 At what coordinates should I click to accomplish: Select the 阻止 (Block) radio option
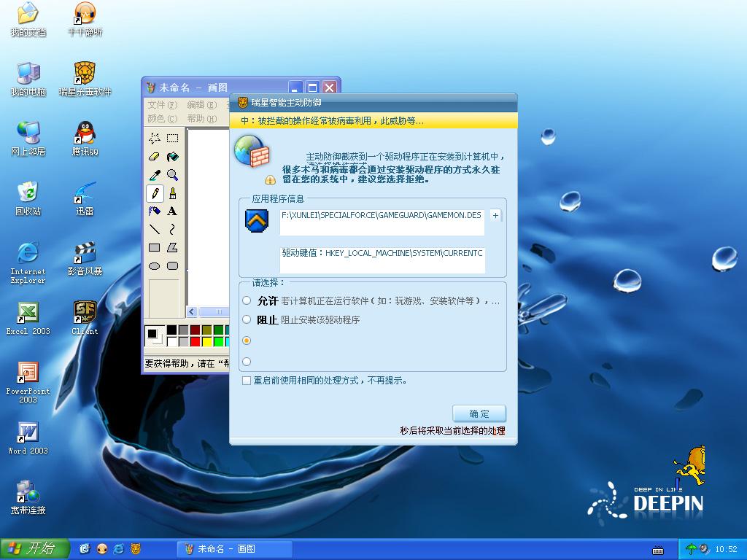pyautogui.click(x=247, y=319)
